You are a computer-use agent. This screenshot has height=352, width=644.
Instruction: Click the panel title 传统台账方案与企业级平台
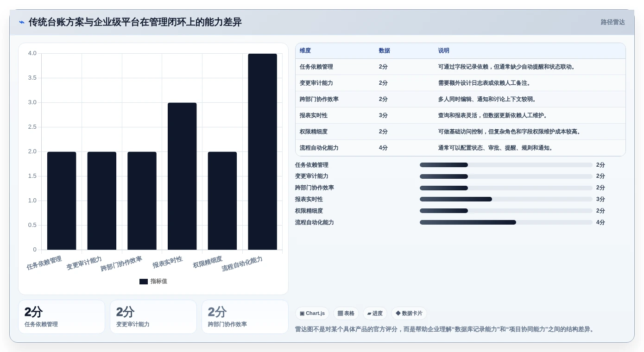[x=135, y=22]
